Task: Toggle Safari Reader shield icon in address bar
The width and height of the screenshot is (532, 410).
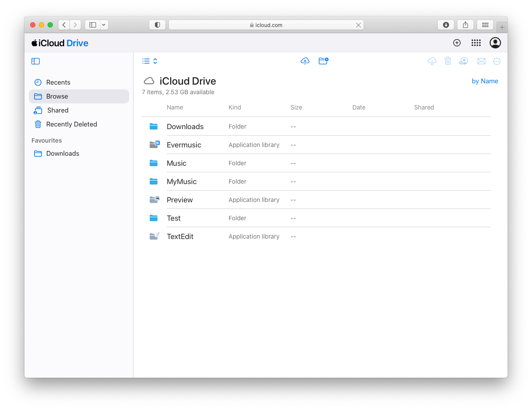Action: 157,25
